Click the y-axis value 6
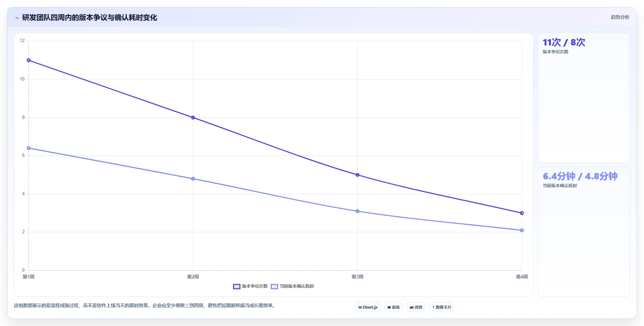This screenshot has width=644, height=326. (23, 156)
